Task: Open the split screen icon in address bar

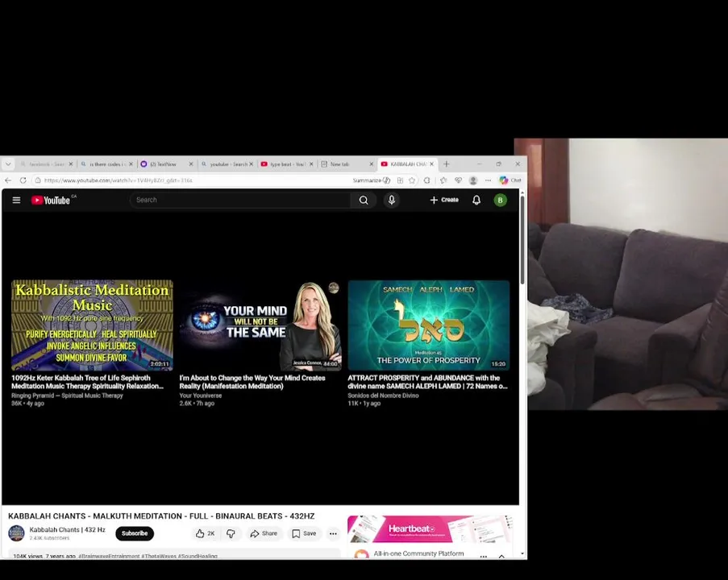Action: tap(400, 180)
